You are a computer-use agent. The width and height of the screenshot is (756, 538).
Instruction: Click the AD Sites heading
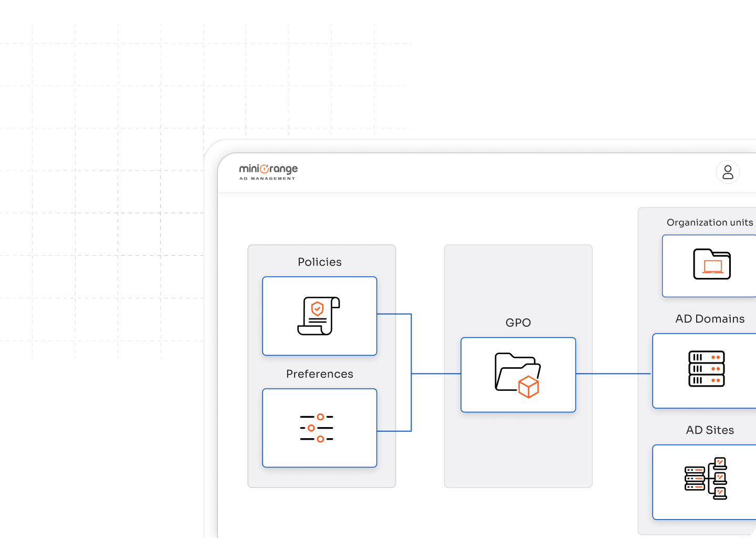click(x=710, y=430)
